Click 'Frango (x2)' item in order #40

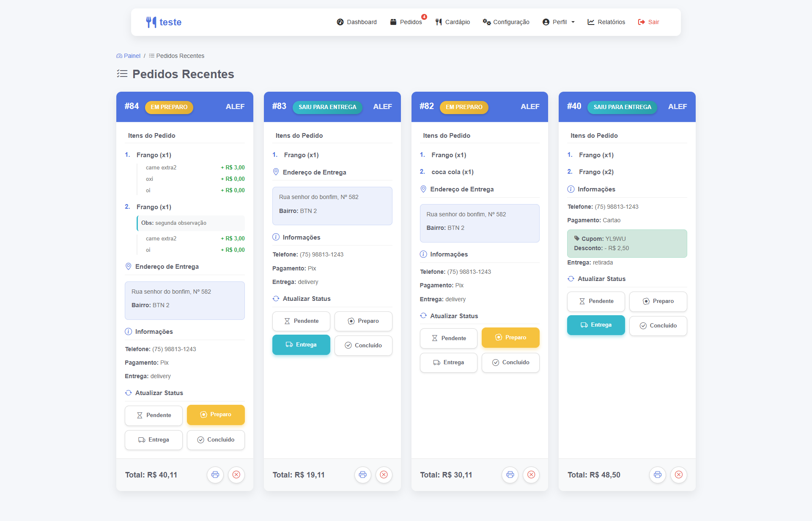[596, 172]
